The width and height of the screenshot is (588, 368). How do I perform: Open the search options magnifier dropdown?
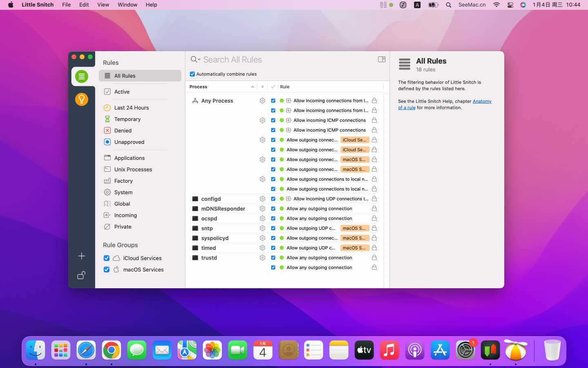point(196,60)
